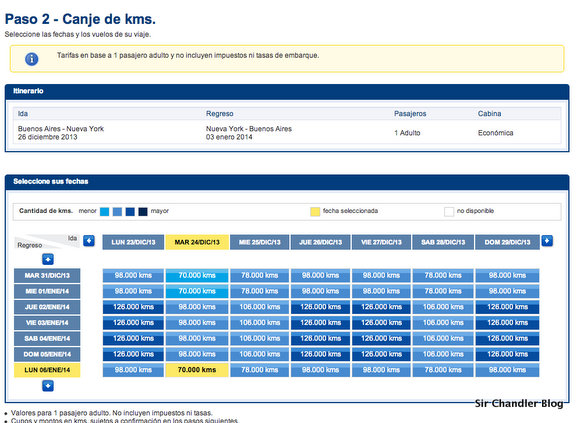Screen dimensions: 580x423
Task: Click the earlier return dates up arrow
Action: click(x=48, y=259)
